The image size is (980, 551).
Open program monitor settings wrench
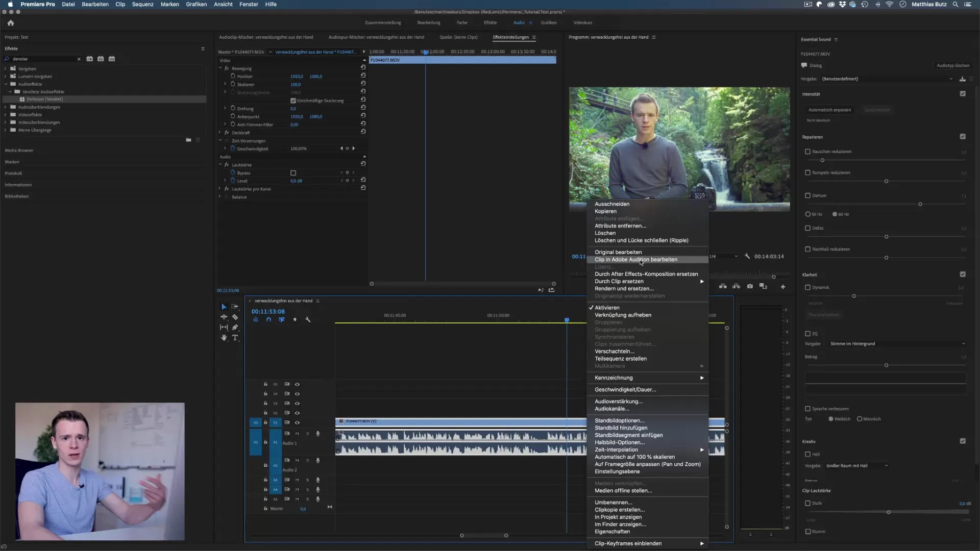(747, 256)
